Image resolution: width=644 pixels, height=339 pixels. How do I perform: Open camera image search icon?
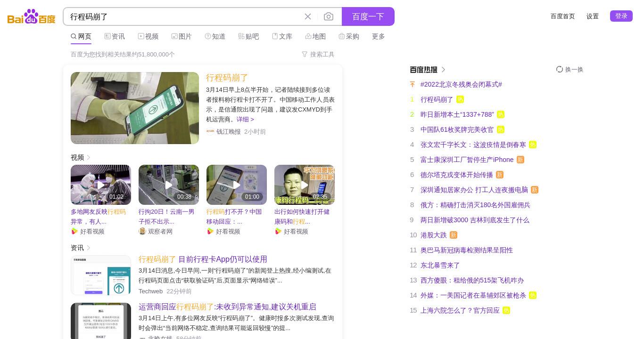(x=329, y=16)
